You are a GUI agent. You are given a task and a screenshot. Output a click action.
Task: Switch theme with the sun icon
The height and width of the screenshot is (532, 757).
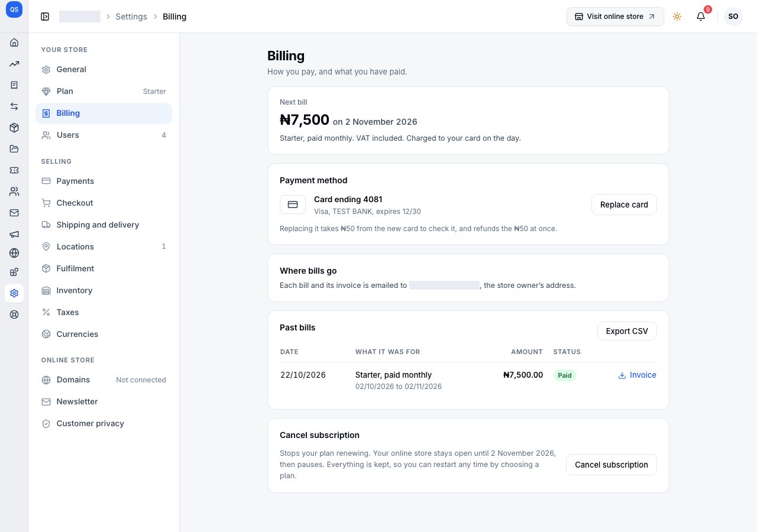click(x=677, y=17)
